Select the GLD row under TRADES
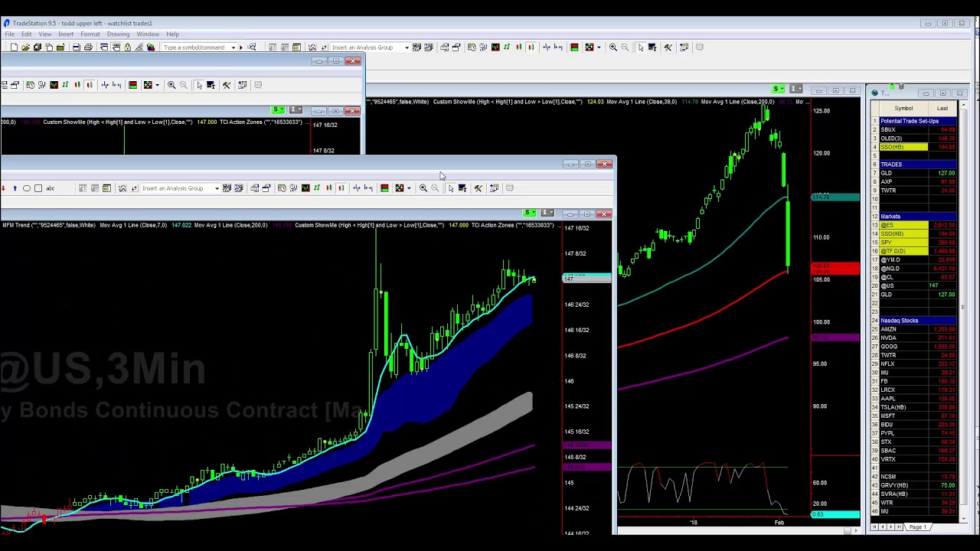The image size is (980, 551). tap(913, 173)
